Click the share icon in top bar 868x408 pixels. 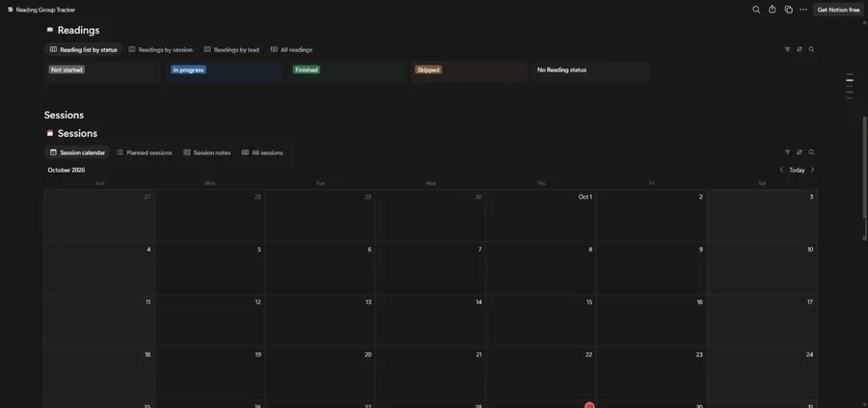tap(772, 10)
